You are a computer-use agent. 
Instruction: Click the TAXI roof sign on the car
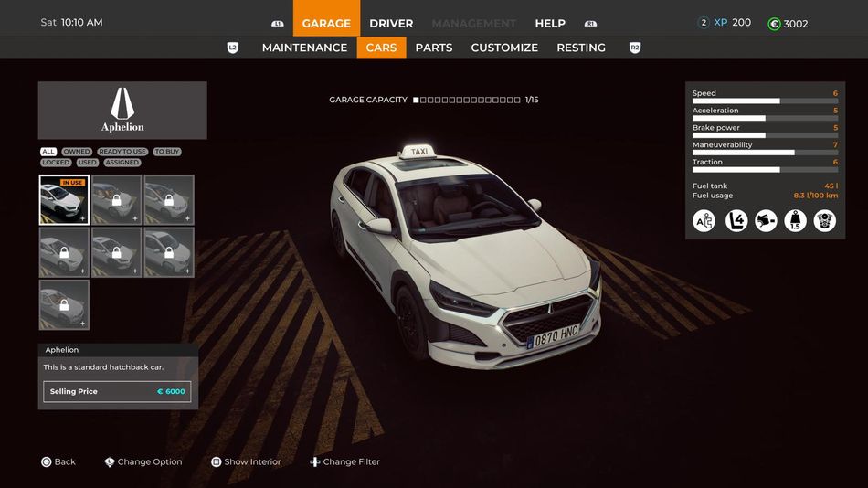pyautogui.click(x=418, y=151)
